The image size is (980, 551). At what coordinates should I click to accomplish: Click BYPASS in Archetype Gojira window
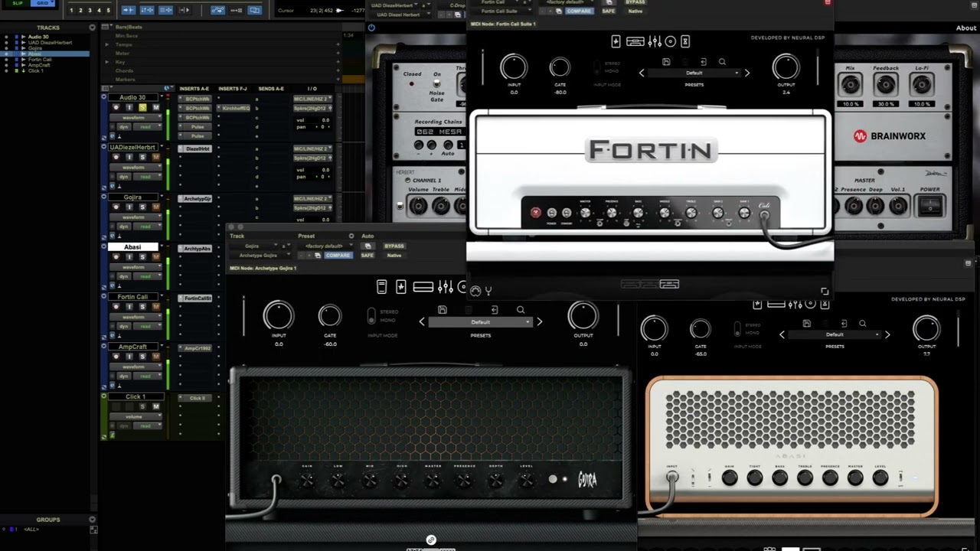[394, 246]
